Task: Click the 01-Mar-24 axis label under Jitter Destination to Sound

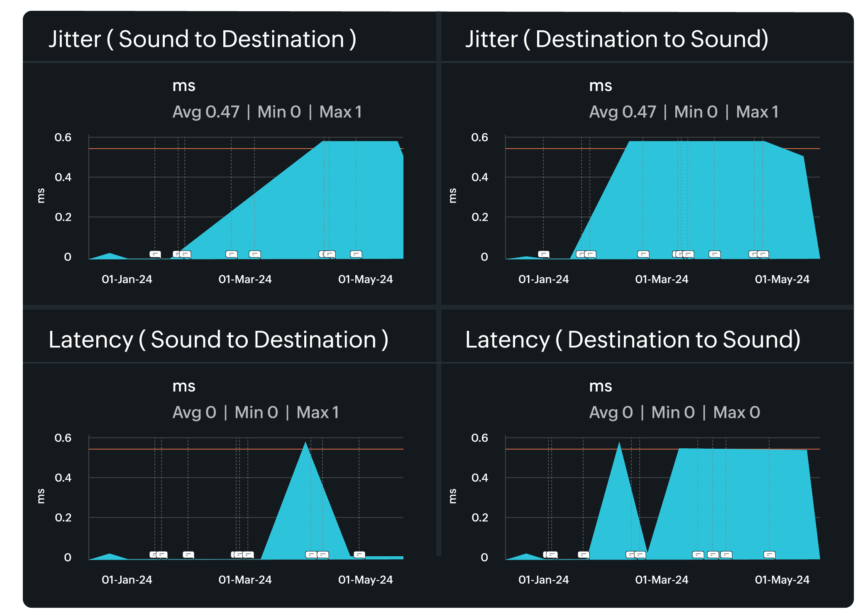Action: pos(662,279)
